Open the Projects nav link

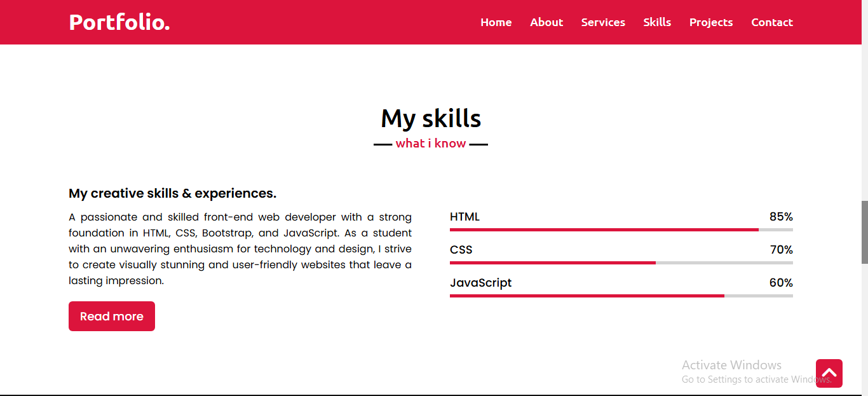tap(711, 22)
